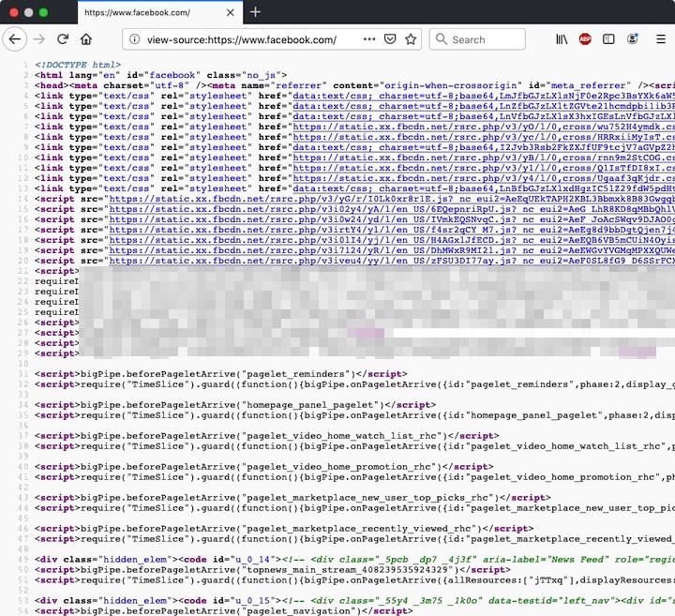Select the https://www.facebook.com/ tab

pyautogui.click(x=160, y=12)
